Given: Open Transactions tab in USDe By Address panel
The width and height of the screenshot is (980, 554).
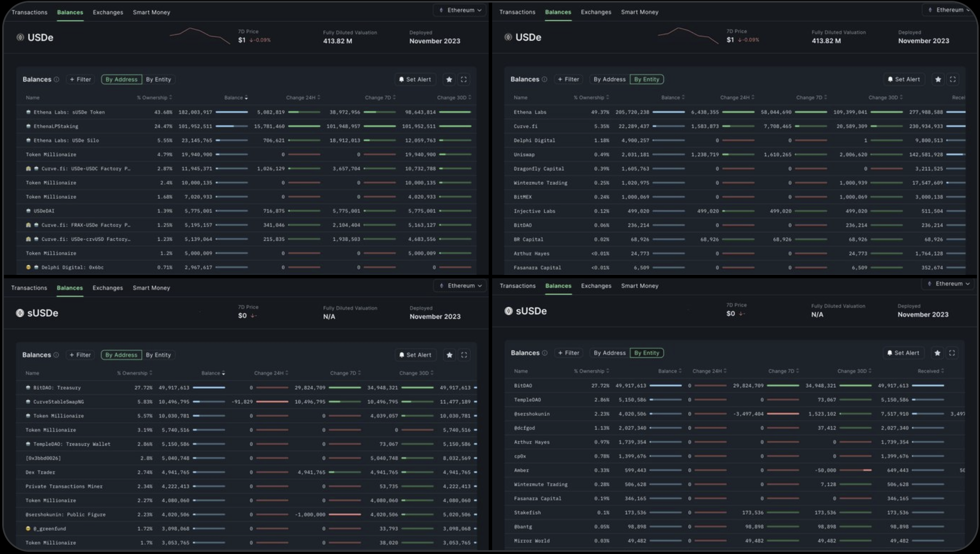Looking at the screenshot, I should 29,12.
